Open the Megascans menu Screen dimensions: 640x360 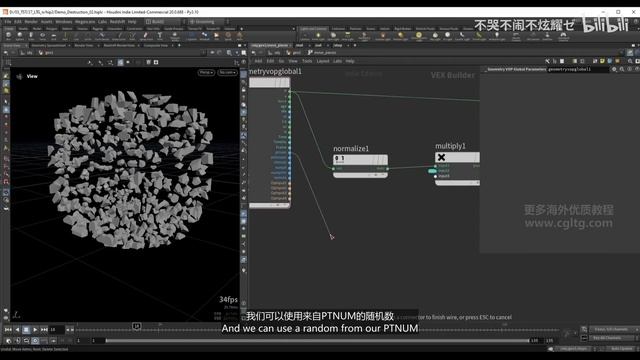(85, 22)
